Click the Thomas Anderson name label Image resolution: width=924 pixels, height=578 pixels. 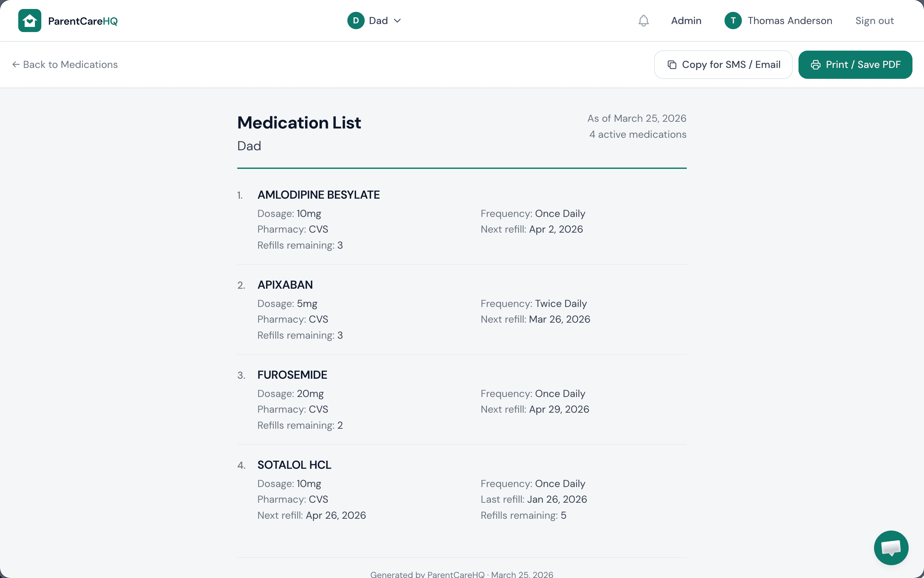pyautogui.click(x=790, y=20)
